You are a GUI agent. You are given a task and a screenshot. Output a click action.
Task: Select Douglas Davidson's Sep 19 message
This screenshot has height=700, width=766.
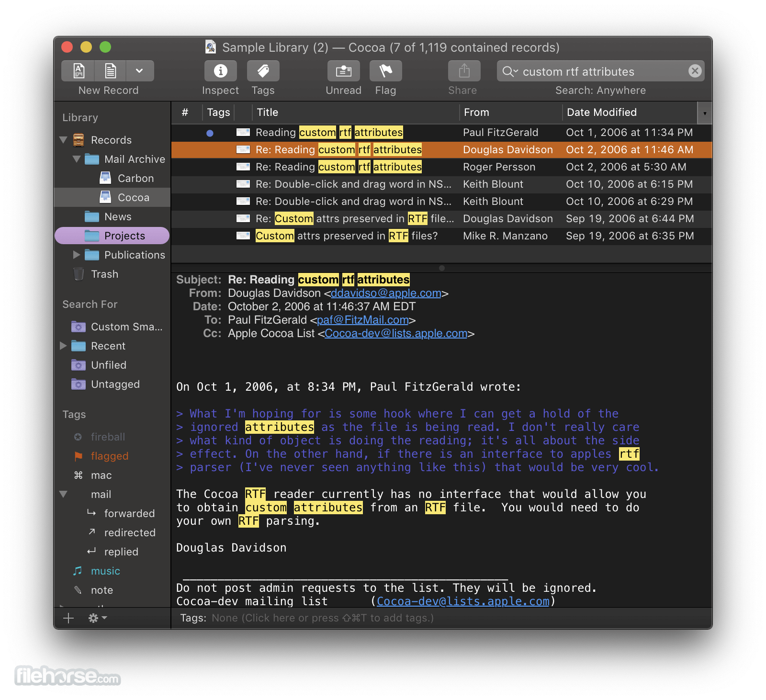441,219
